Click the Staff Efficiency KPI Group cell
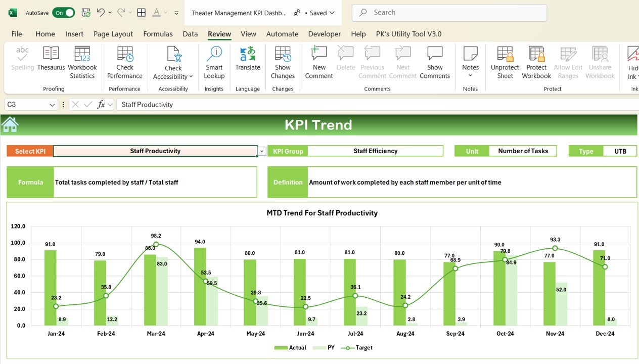 tap(375, 151)
